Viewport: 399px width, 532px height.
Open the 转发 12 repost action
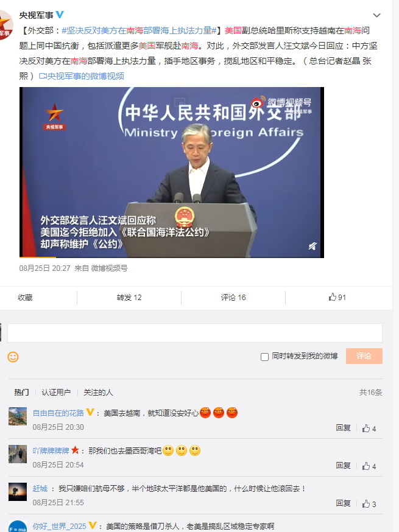coord(129,297)
